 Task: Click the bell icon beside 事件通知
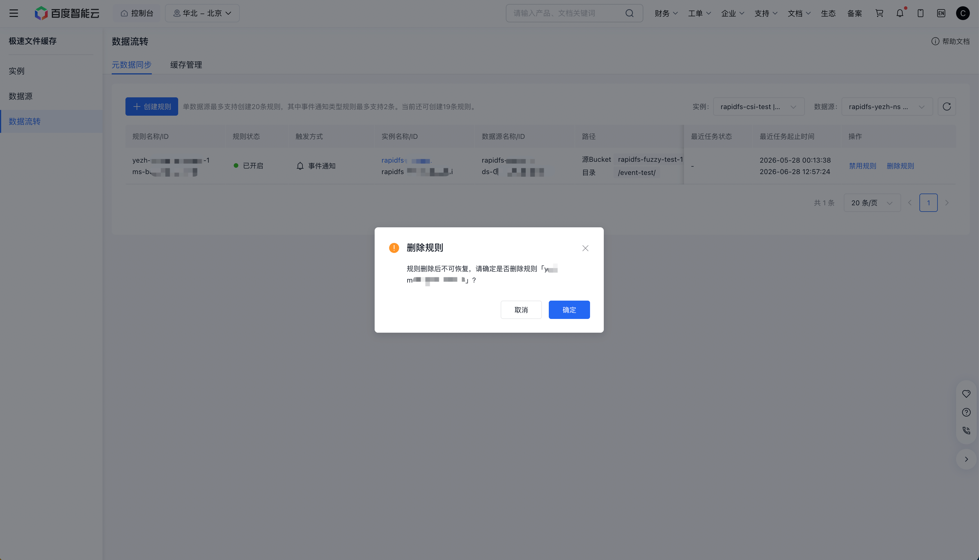coord(300,166)
